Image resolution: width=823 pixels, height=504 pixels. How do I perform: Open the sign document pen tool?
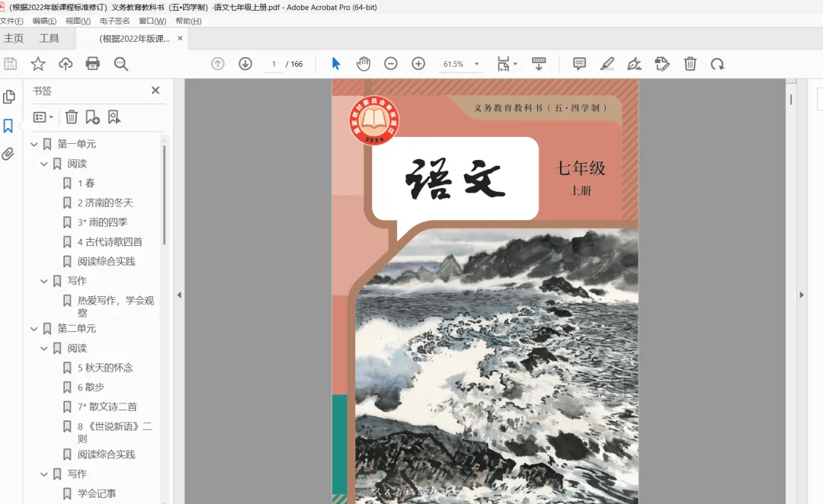click(635, 64)
